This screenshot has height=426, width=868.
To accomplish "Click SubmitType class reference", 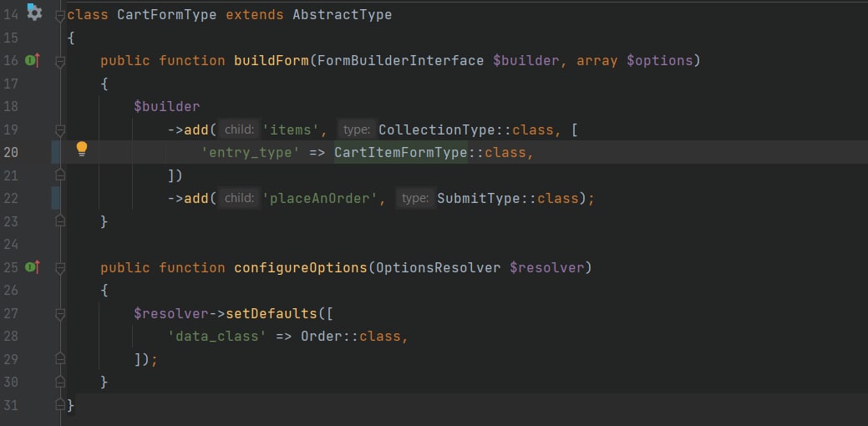I will tap(479, 198).
